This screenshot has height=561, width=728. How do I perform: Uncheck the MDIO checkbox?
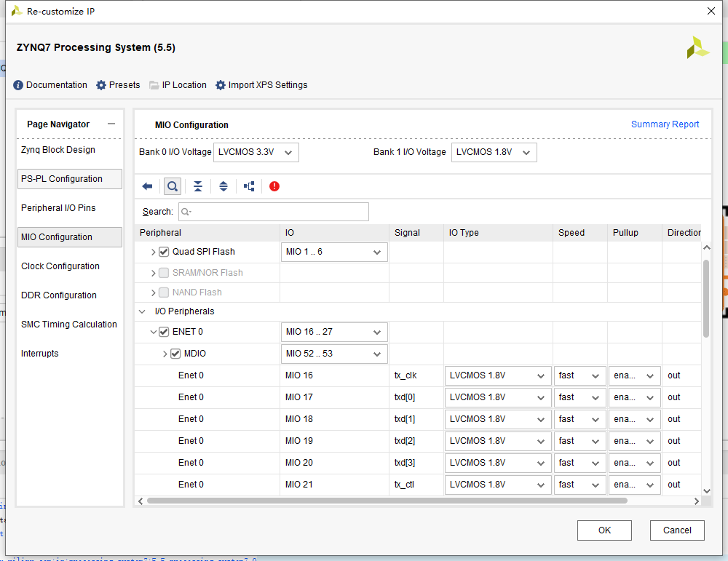pos(175,354)
